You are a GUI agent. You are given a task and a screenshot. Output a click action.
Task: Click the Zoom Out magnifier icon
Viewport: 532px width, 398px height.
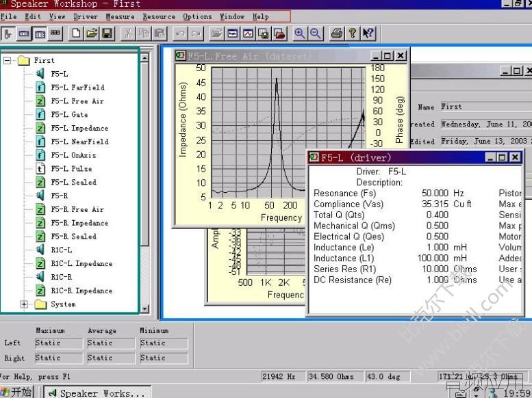point(315,34)
